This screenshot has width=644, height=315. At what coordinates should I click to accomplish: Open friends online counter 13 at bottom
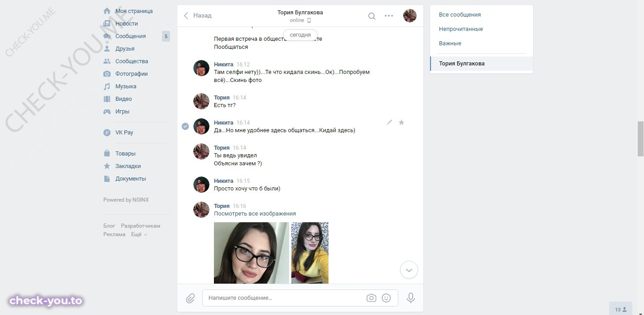[620, 309]
